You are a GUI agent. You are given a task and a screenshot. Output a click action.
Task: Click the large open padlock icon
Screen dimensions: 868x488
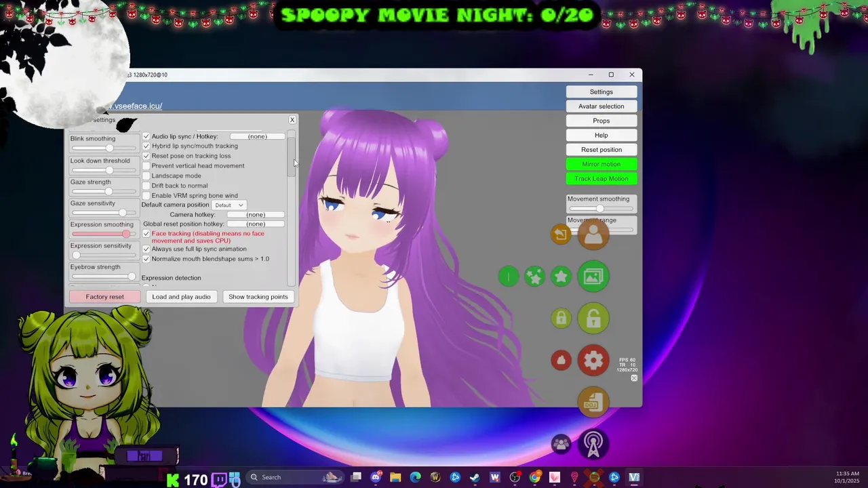coord(593,319)
